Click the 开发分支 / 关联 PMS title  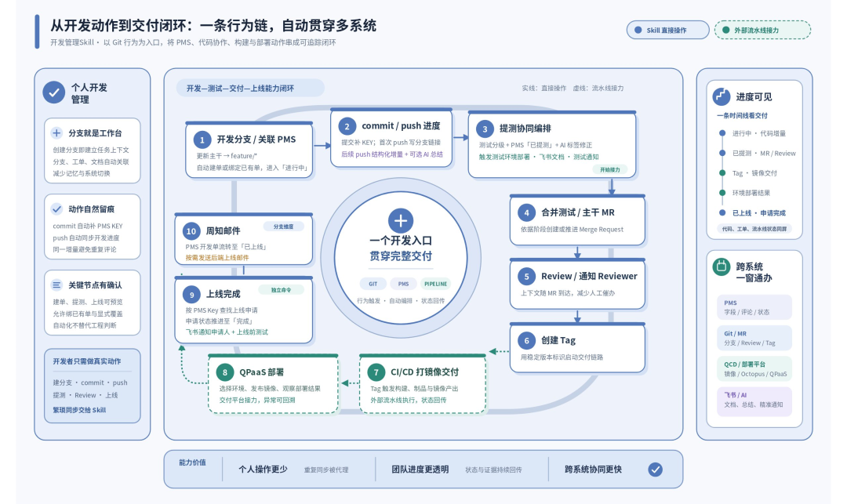pyautogui.click(x=256, y=140)
